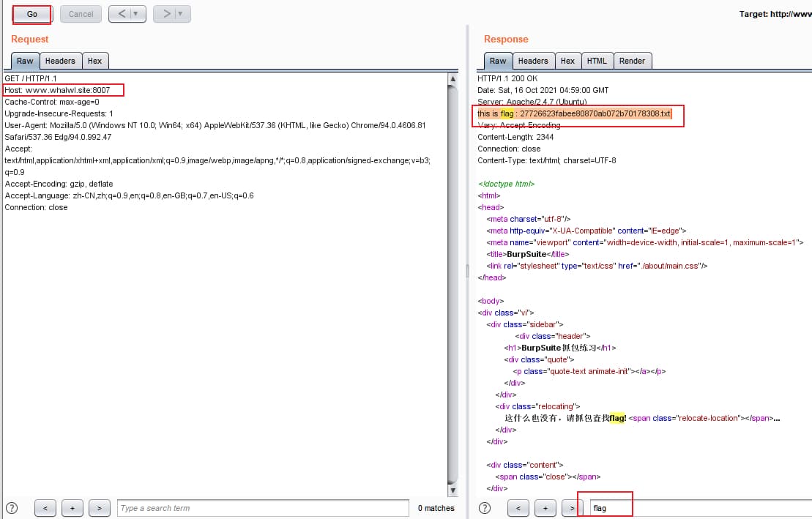Click request scrollbar down arrow
This screenshot has height=519, width=812.
click(452, 490)
